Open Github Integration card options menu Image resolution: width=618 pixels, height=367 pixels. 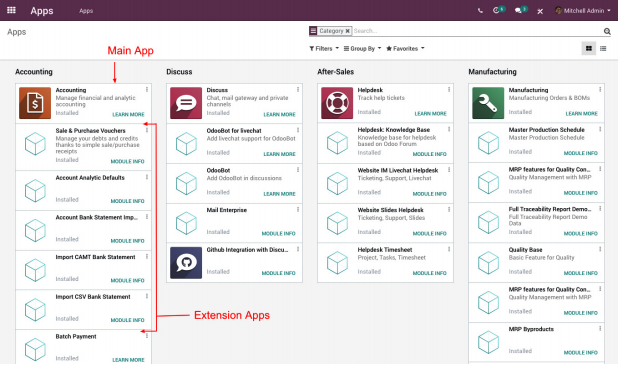(x=298, y=249)
